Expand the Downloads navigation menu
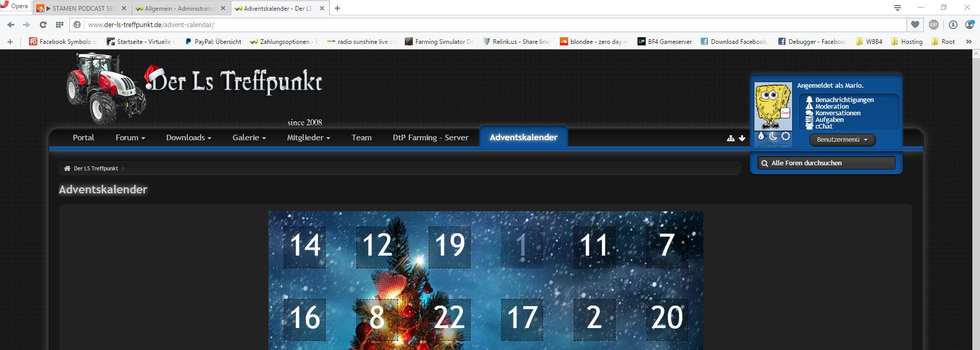The width and height of the screenshot is (980, 350). point(188,138)
